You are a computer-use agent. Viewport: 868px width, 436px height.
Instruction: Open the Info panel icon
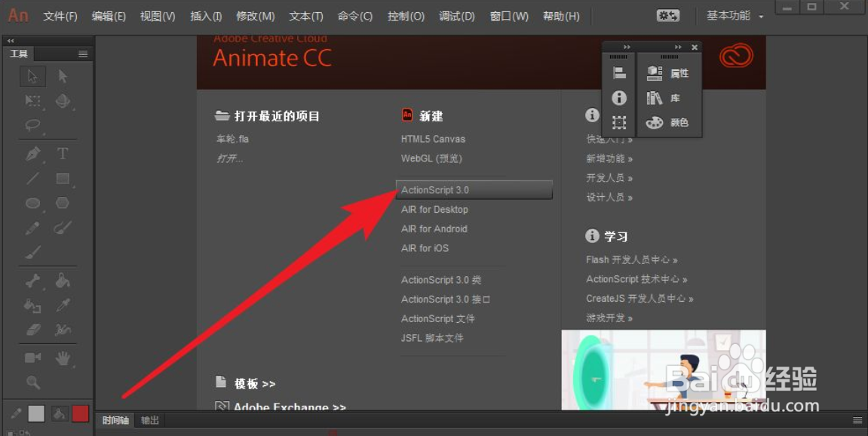point(619,97)
